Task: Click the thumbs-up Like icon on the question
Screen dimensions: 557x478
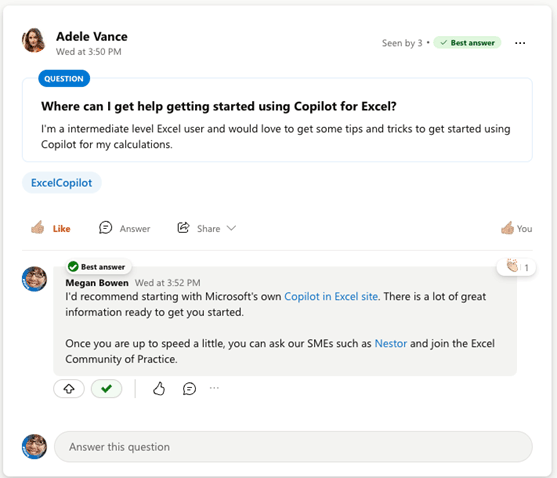Action: pos(38,228)
